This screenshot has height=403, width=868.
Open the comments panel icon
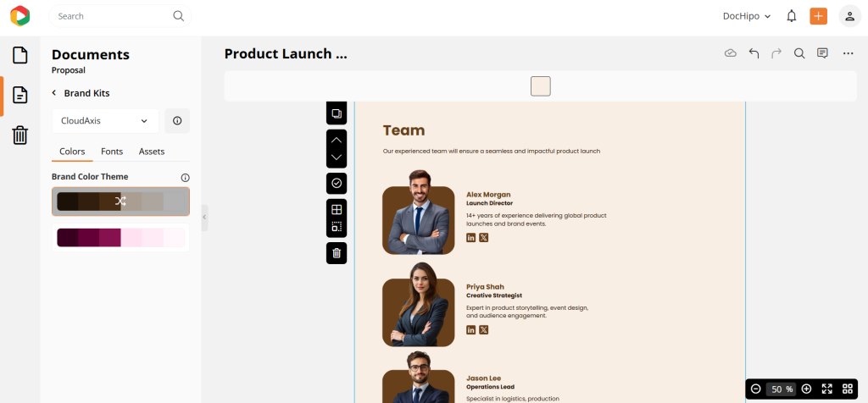tap(822, 53)
